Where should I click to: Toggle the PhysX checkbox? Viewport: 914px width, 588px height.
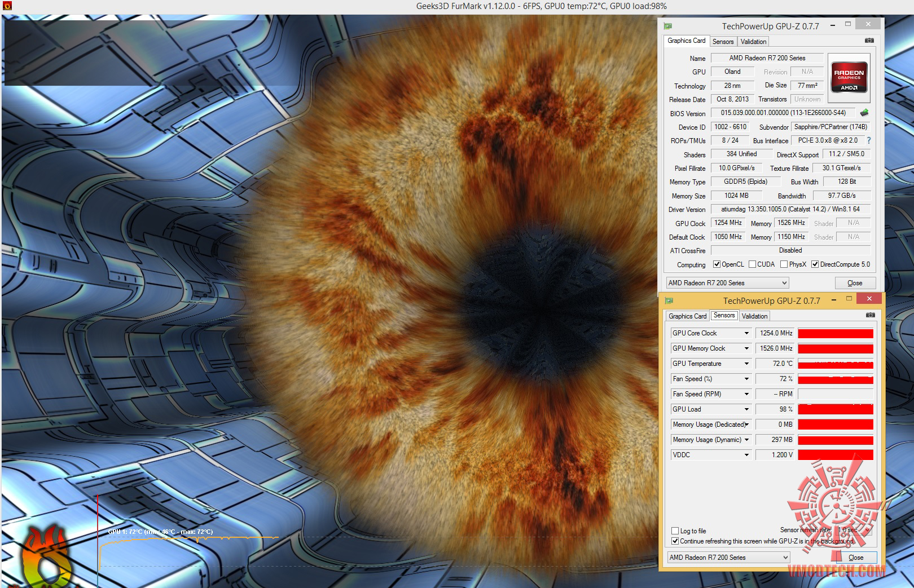point(784,264)
